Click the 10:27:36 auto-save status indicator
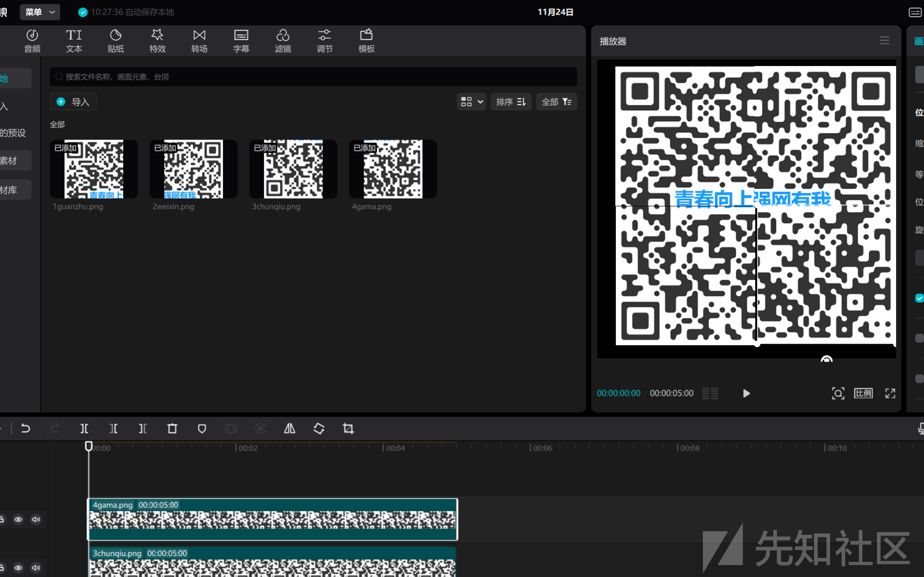 tap(126, 12)
